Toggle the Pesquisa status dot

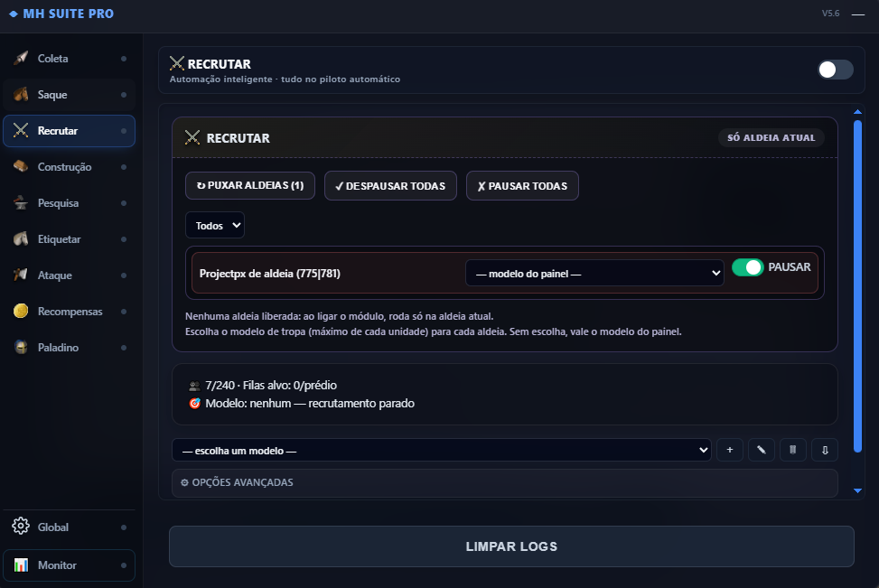click(124, 203)
